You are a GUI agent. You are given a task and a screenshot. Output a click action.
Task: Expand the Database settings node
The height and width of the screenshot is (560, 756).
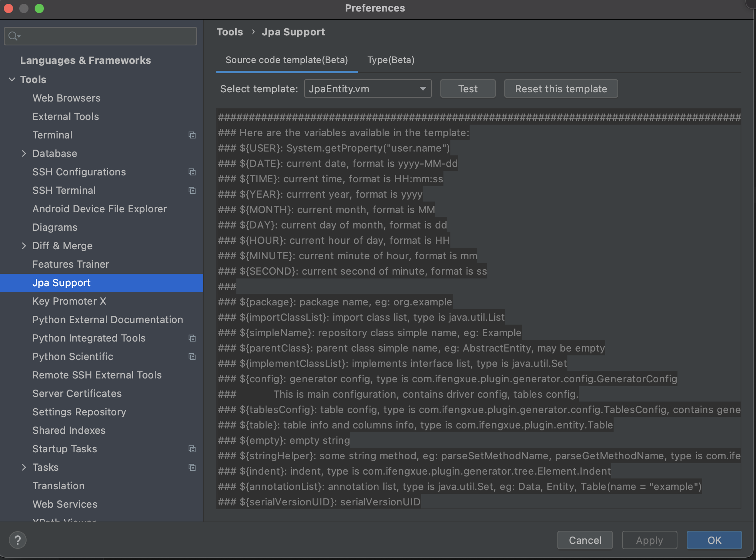click(x=24, y=153)
